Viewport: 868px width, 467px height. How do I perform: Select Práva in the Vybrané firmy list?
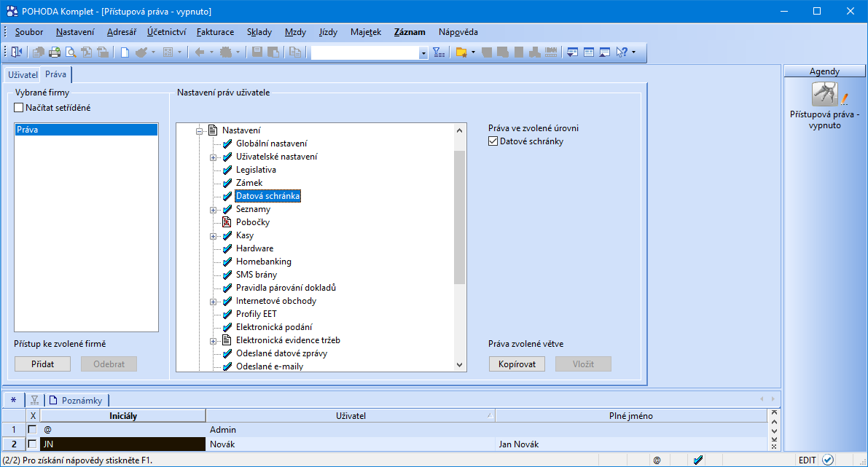86,130
